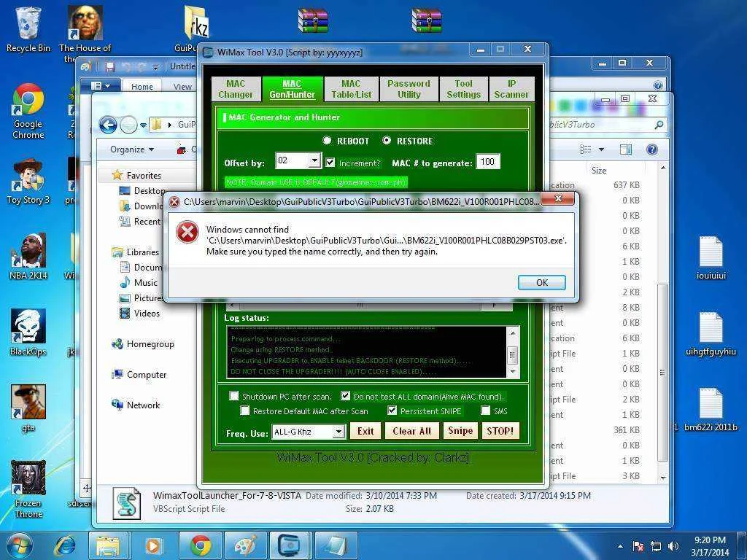The image size is (747, 560).
Task: Switch to Paint on the taskbar
Action: [246, 545]
